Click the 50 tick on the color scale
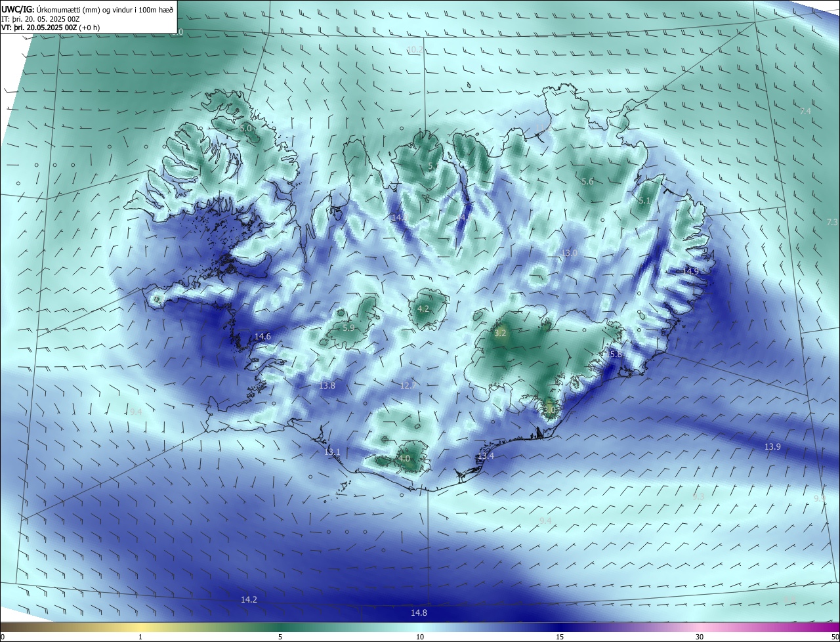Screen dimensions: 840x642 835,637
